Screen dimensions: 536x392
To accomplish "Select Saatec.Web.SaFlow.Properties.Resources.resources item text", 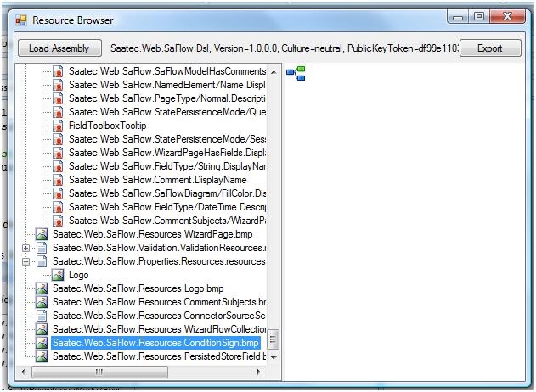I will (x=159, y=261).
